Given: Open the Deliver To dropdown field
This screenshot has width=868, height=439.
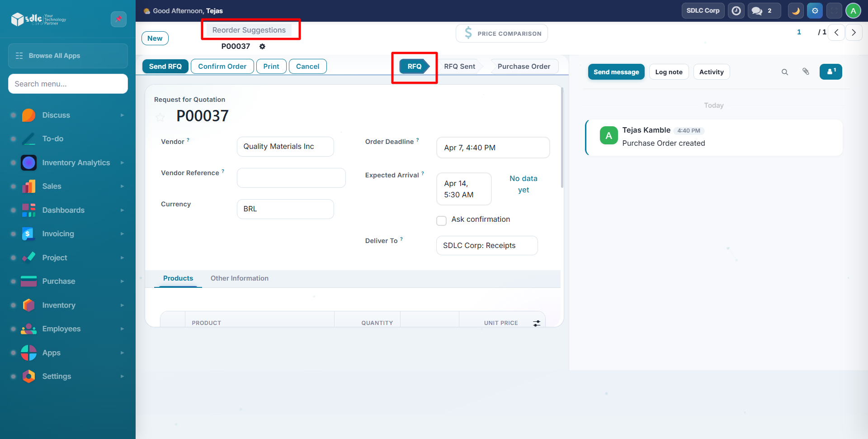Looking at the screenshot, I should pos(486,245).
